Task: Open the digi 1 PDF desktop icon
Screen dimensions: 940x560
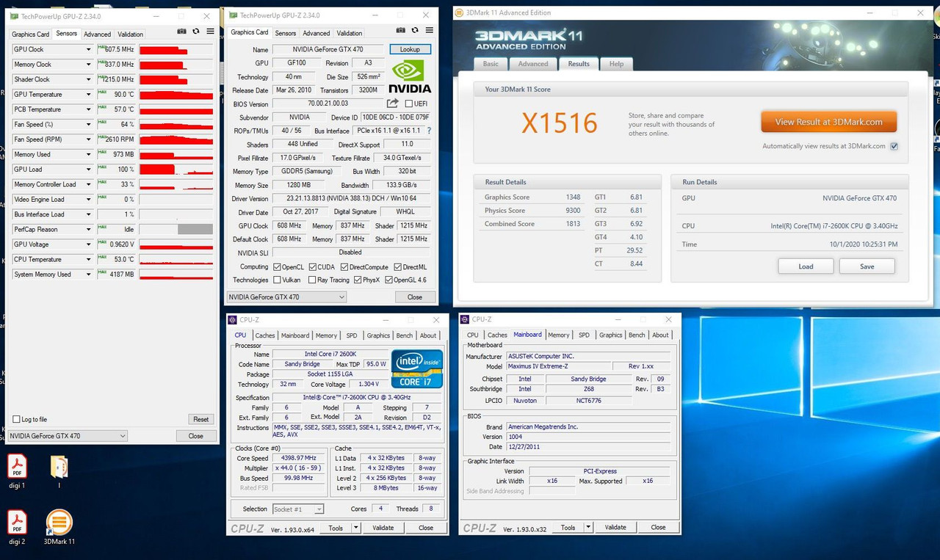Action: [17, 467]
